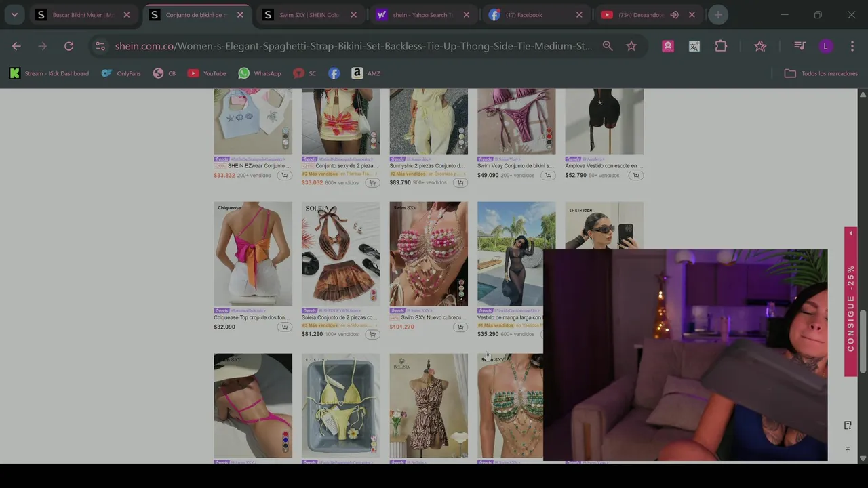Select the Conjunto de bikini tab
The width and height of the screenshot is (868, 488).
[196, 14]
